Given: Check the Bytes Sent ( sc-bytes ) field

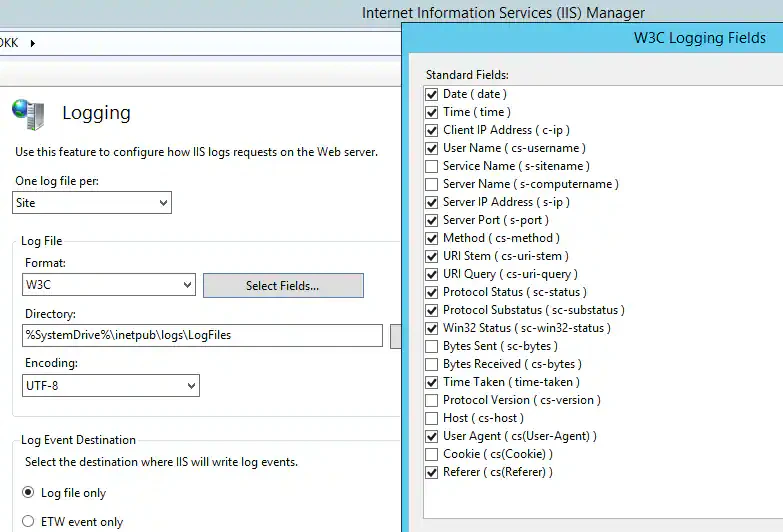Looking at the screenshot, I should click(431, 346).
